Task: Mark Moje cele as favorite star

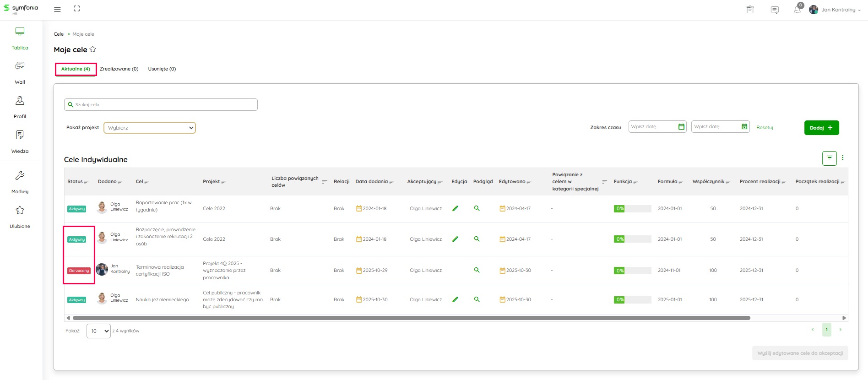Action: tap(93, 49)
